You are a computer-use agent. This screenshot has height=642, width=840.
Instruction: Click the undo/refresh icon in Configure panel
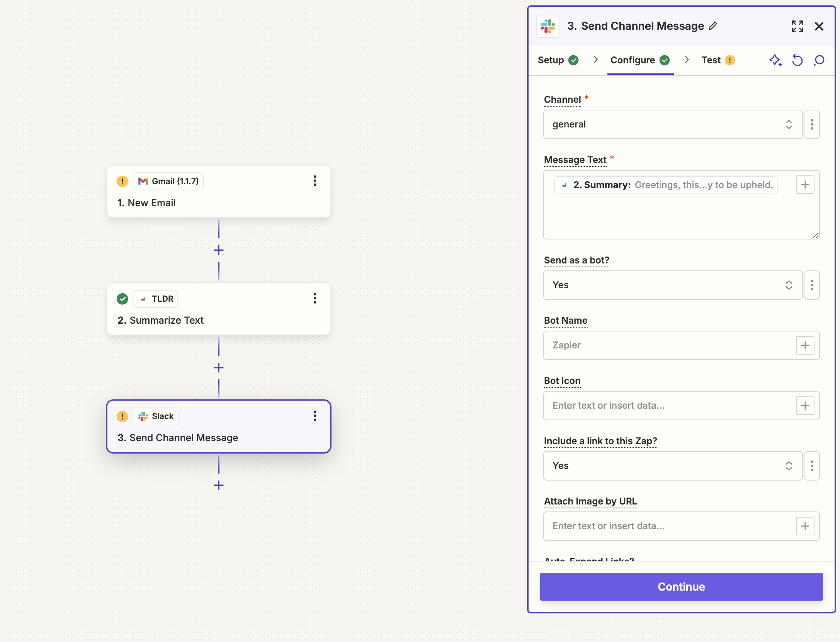point(797,60)
